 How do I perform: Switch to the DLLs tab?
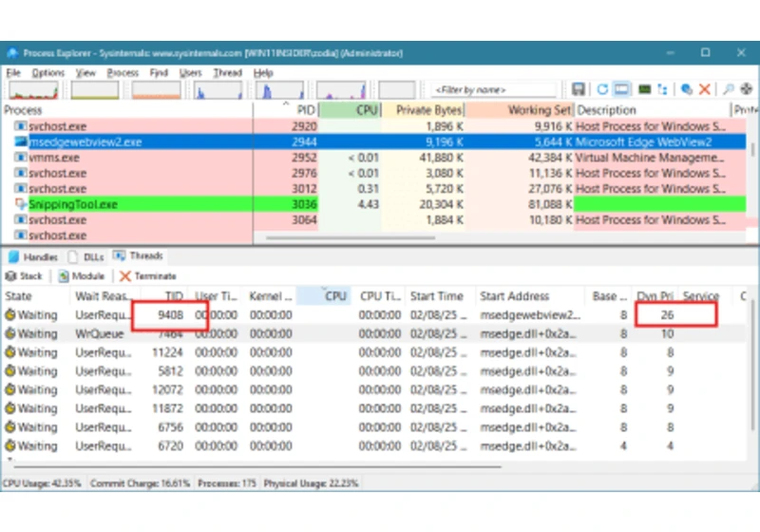(x=86, y=256)
